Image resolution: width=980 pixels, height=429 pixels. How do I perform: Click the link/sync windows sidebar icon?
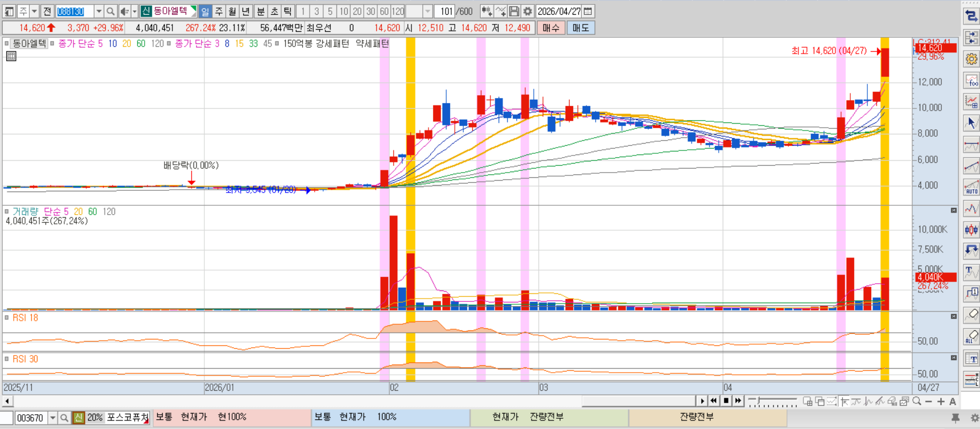click(x=971, y=38)
